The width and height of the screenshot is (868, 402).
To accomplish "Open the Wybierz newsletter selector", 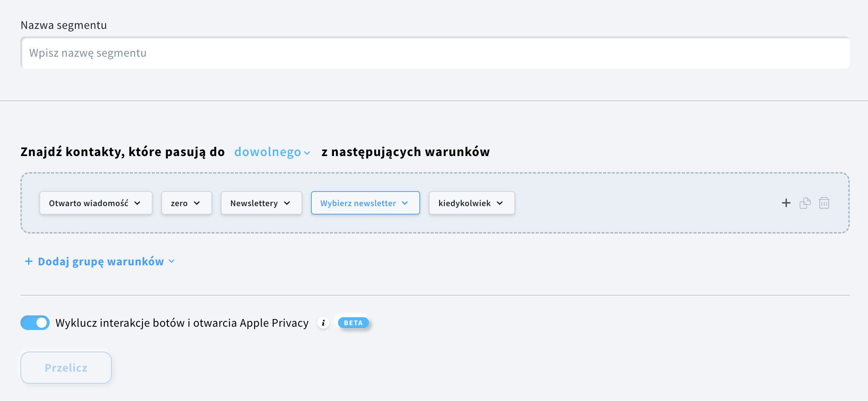I will click(365, 203).
